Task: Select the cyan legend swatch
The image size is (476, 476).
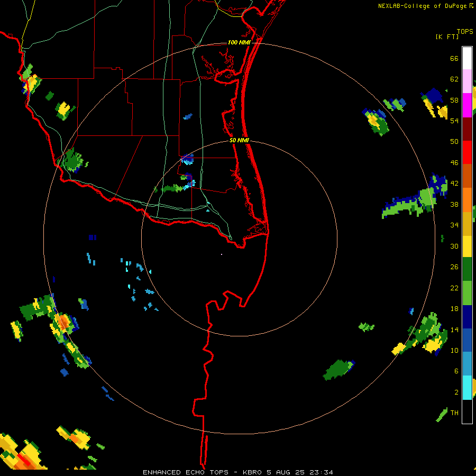Action: click(x=467, y=388)
